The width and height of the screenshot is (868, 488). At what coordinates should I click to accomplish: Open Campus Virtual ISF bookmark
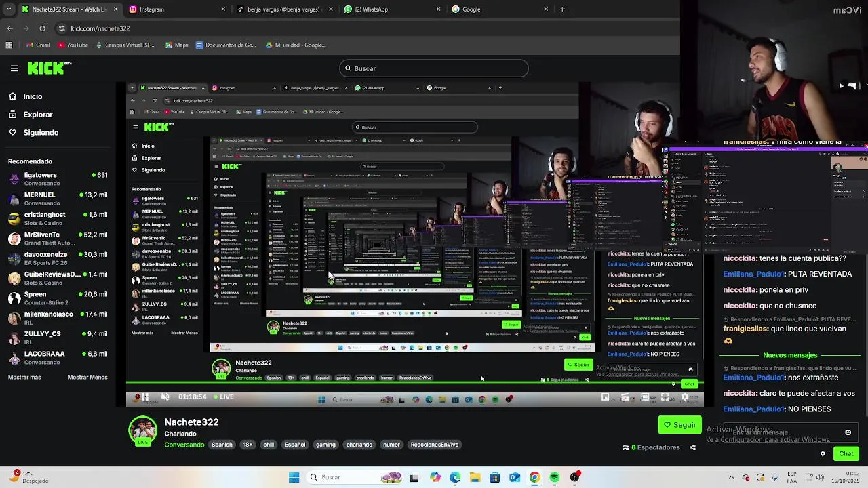point(125,45)
